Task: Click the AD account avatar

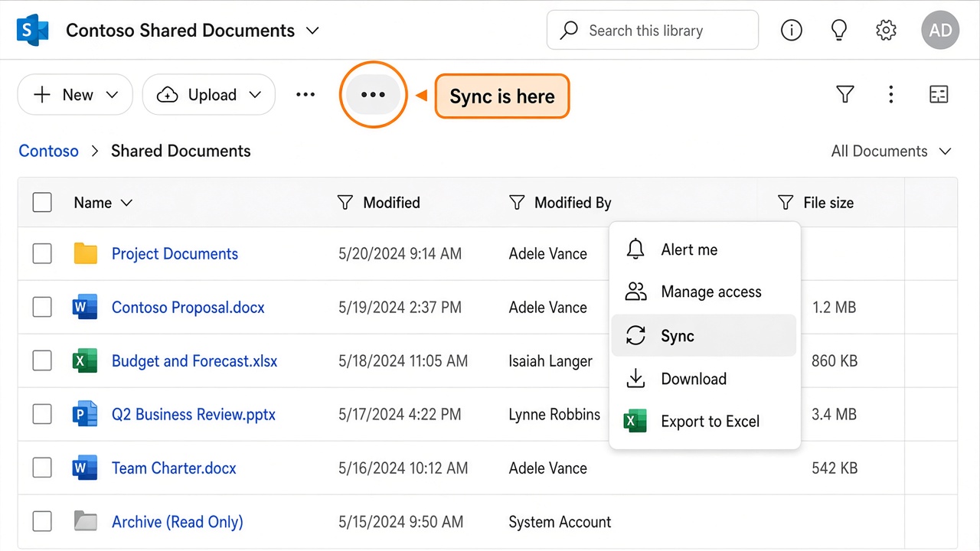Action: [x=940, y=31]
